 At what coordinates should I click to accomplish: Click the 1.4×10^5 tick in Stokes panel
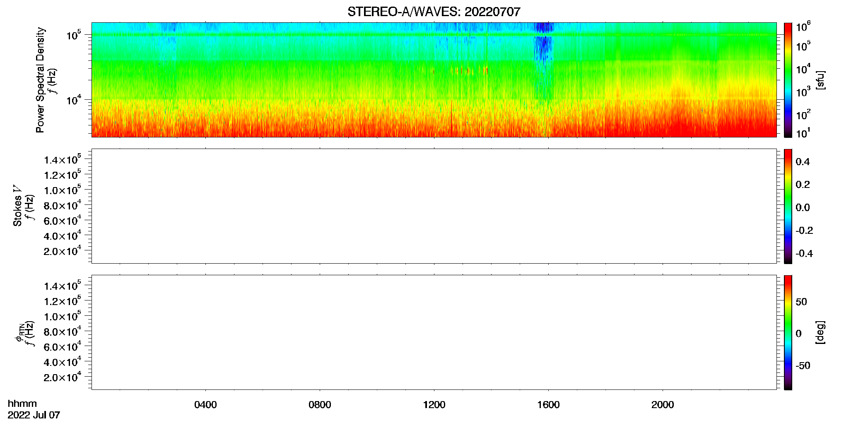pyautogui.click(x=63, y=159)
